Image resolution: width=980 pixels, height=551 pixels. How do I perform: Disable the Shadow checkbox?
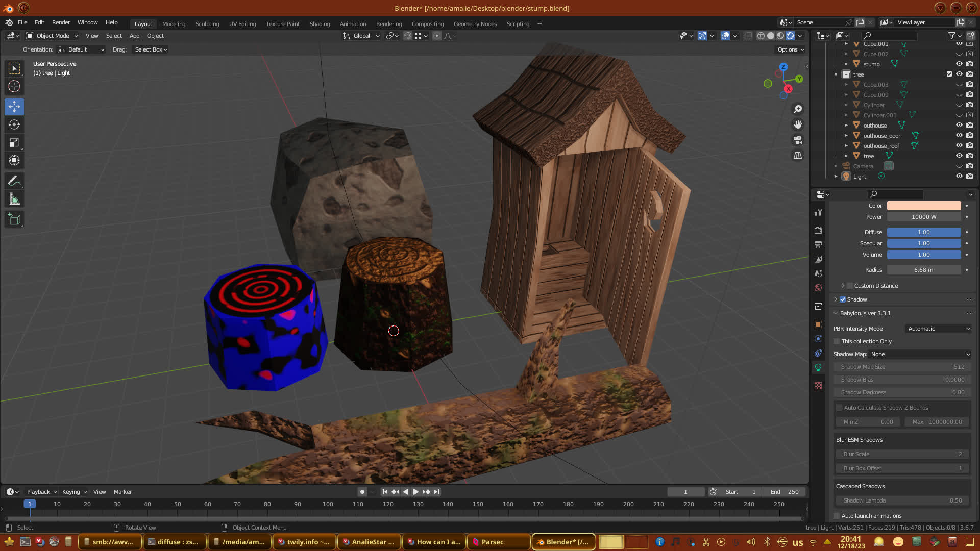pyautogui.click(x=843, y=299)
